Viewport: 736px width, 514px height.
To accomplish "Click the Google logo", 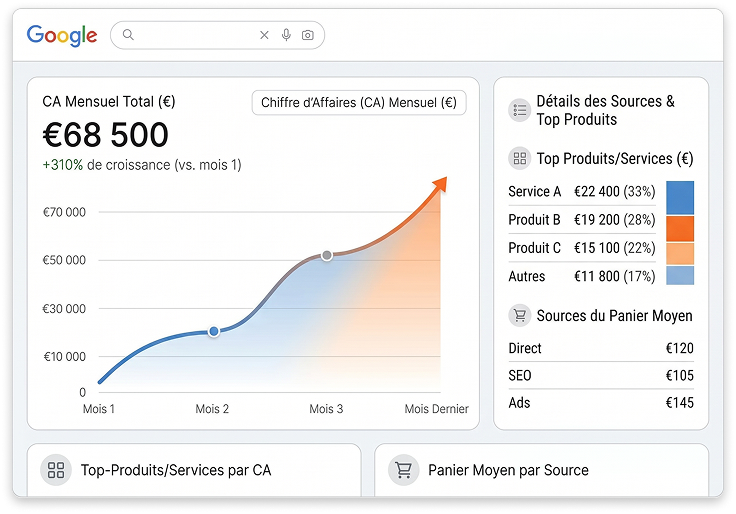I will (x=62, y=36).
